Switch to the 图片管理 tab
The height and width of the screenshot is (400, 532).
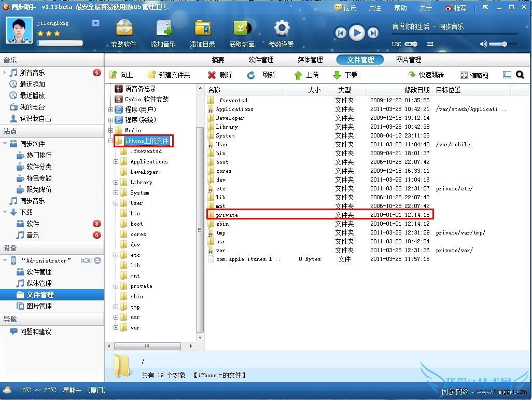pos(409,60)
